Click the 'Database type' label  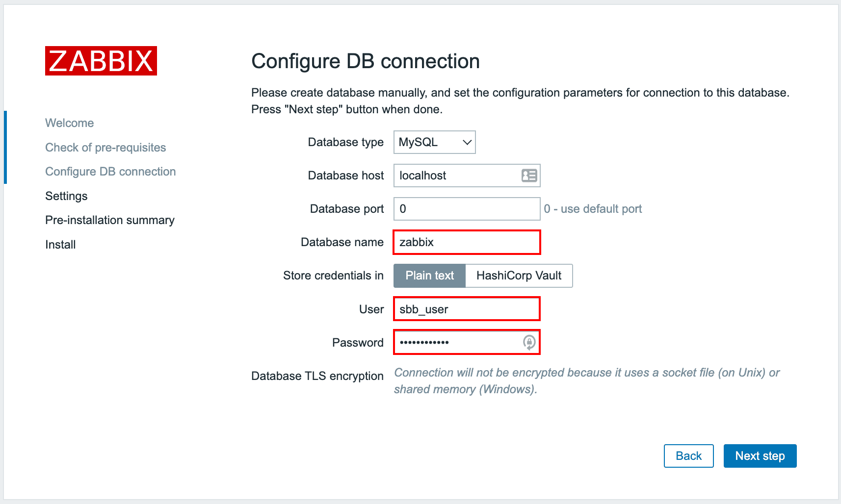346,142
